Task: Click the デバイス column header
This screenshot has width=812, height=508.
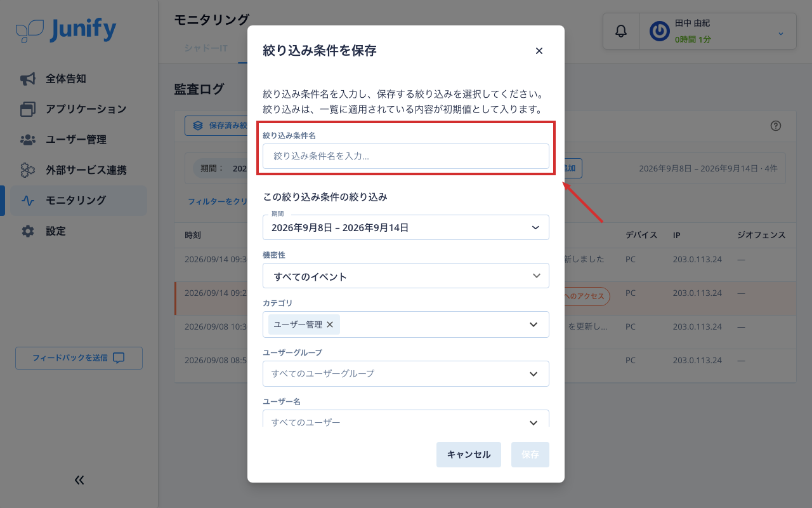Action: (x=641, y=235)
